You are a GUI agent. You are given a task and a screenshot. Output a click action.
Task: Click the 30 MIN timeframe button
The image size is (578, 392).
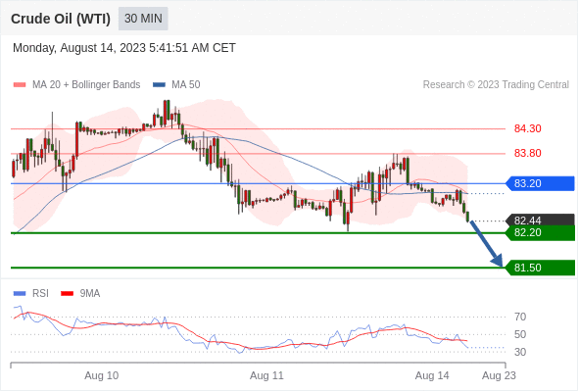tap(143, 19)
